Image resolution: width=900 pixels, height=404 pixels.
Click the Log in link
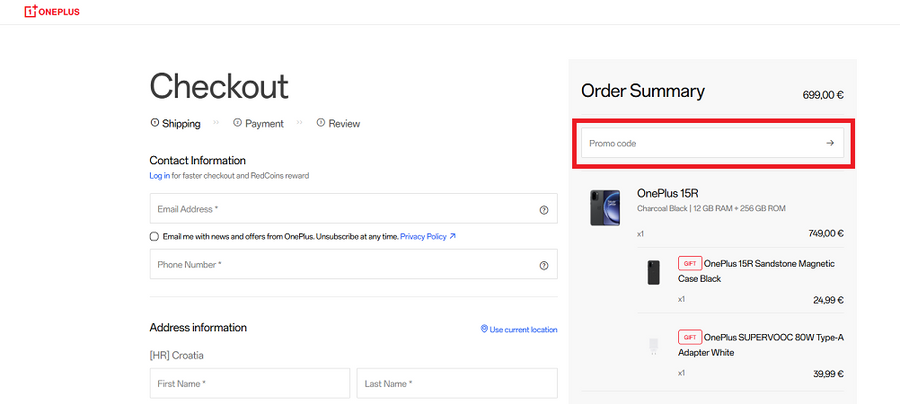point(159,176)
